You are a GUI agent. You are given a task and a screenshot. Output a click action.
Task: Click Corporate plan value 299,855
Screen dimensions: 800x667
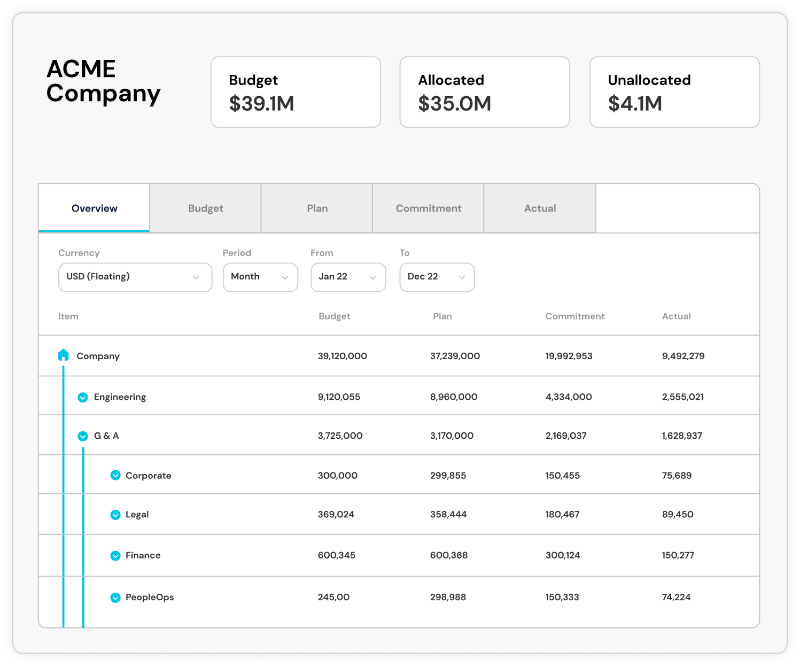448,476
